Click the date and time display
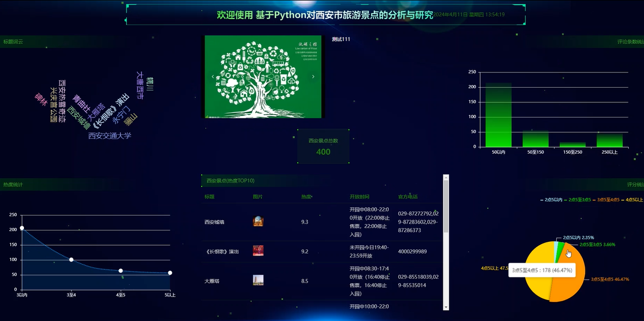Image resolution: width=644 pixels, height=321 pixels. click(x=469, y=15)
